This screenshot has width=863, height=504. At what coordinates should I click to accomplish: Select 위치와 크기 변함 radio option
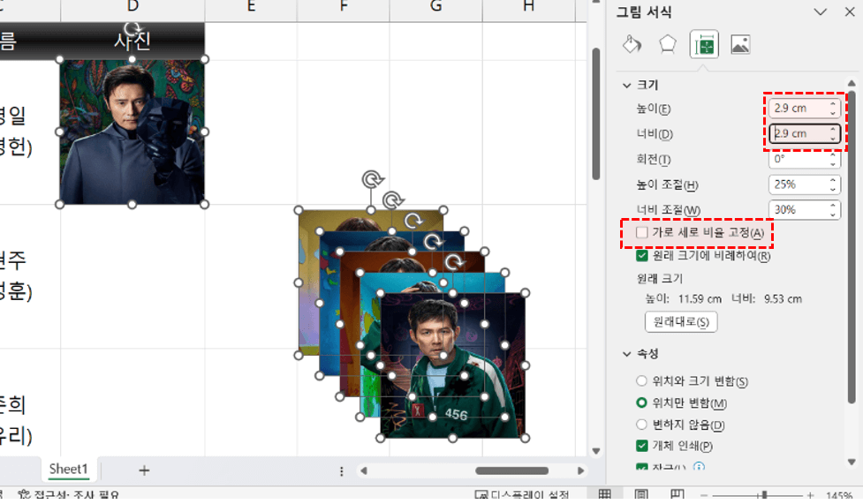(x=642, y=381)
